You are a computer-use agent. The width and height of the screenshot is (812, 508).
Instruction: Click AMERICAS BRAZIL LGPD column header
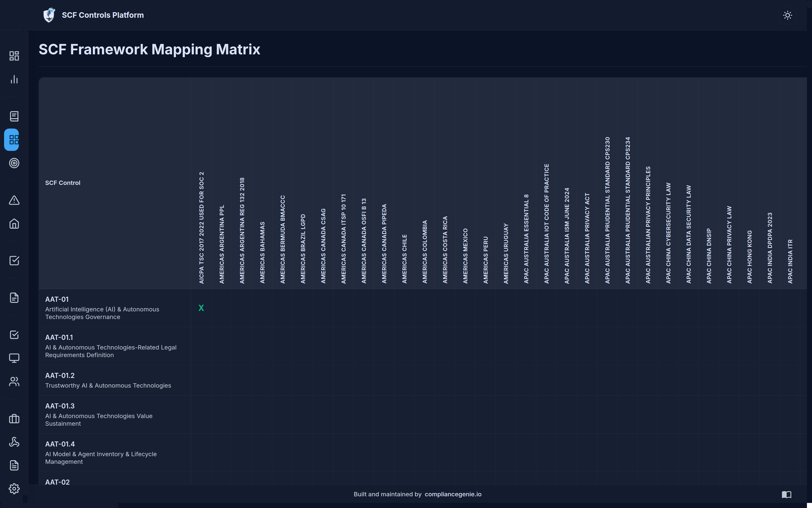[x=303, y=249]
